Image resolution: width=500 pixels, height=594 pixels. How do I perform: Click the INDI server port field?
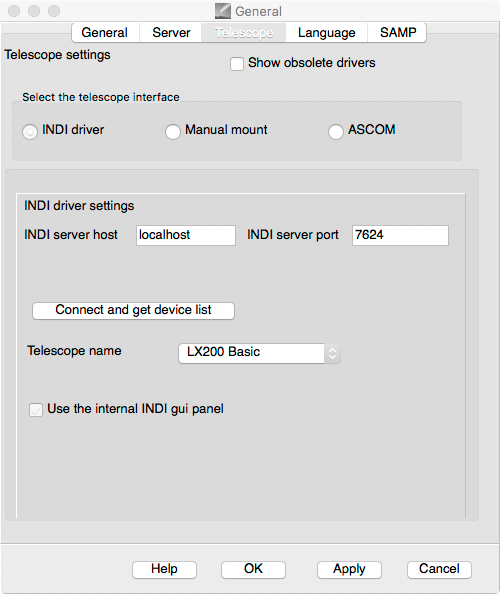(x=400, y=235)
